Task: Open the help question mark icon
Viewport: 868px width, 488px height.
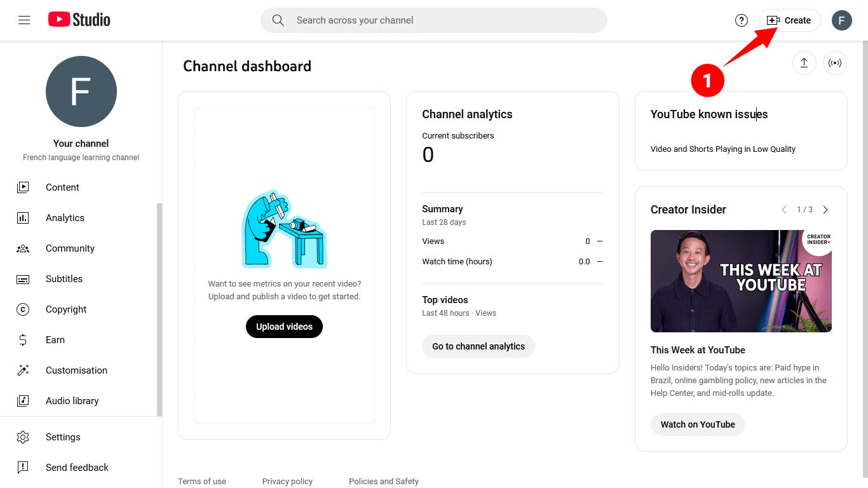Action: [742, 20]
